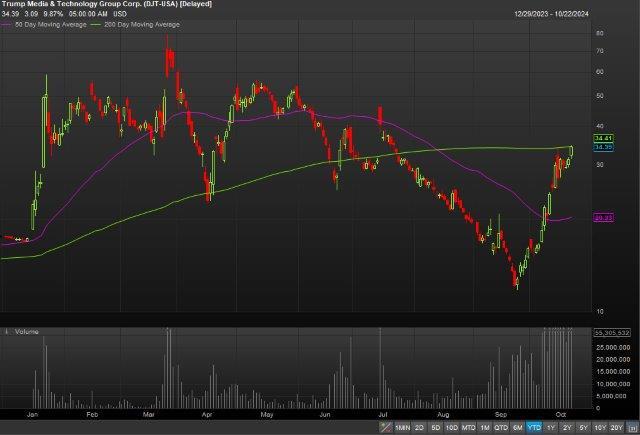The image size is (640, 435).
Task: Click the Jul label on time axis
Action: [383, 414]
